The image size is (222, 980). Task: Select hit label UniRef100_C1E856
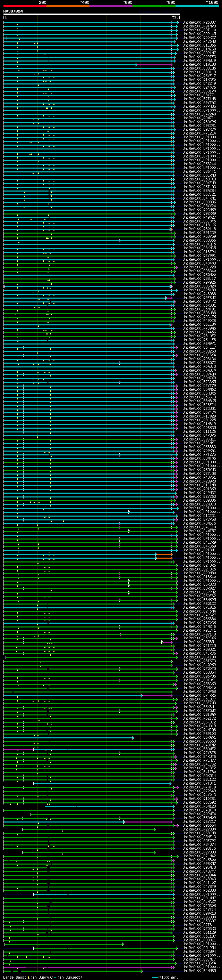click(x=199, y=45)
